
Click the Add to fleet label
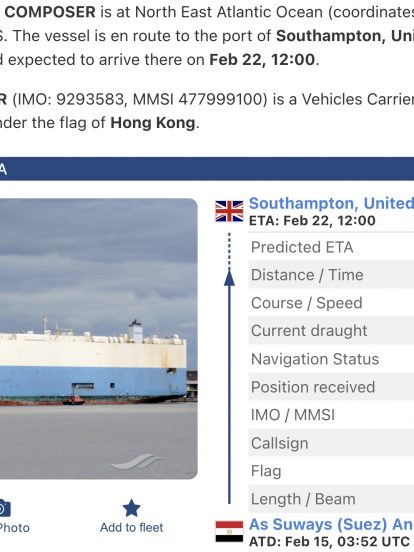point(131,527)
